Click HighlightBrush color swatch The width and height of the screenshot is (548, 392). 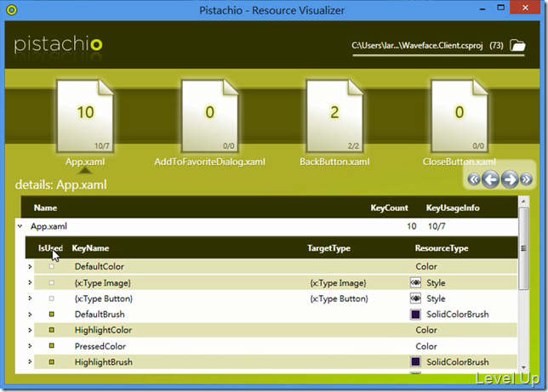(415, 361)
